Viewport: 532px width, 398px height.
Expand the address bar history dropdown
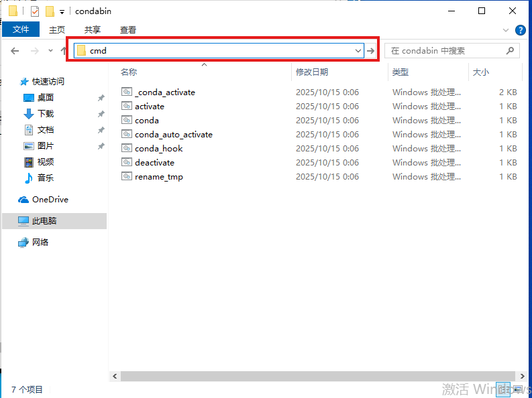358,51
